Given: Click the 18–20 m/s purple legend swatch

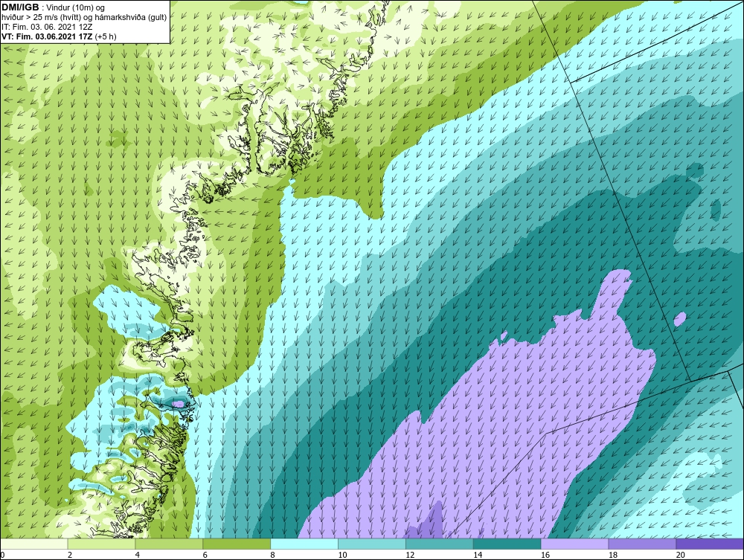Looking at the screenshot, I should click(643, 544).
